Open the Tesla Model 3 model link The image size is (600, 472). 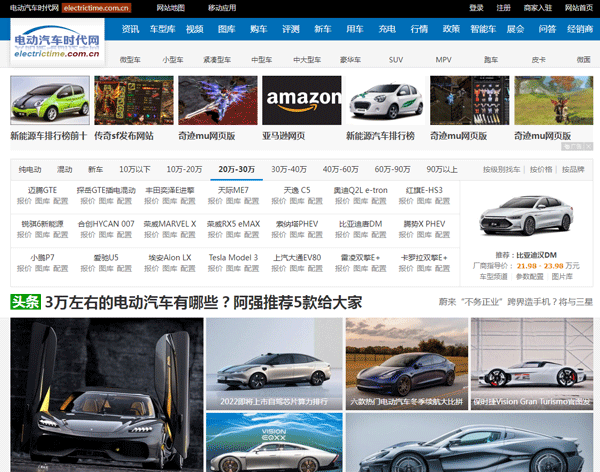click(233, 258)
